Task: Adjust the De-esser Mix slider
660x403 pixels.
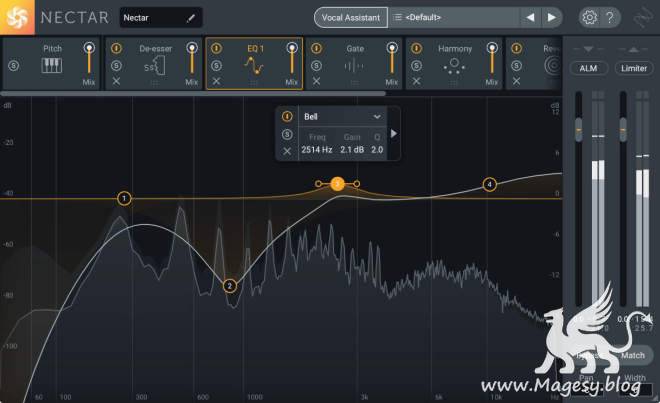Action: click(x=192, y=60)
